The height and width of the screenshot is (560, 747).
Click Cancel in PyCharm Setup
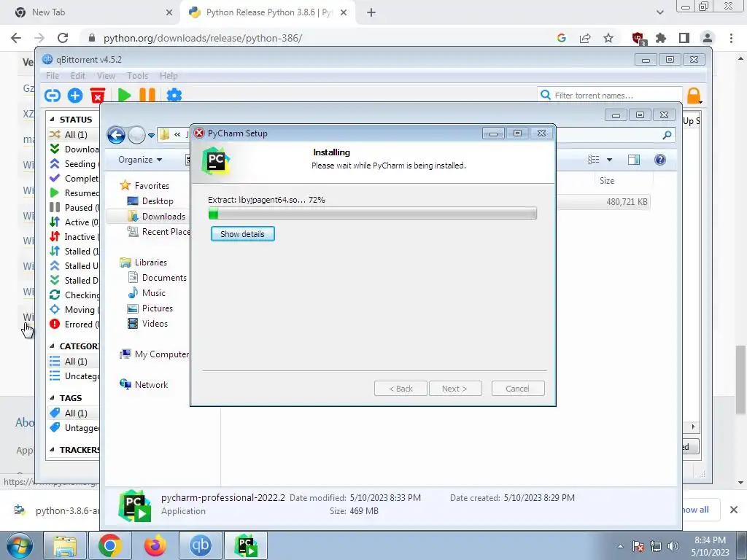[x=517, y=389]
